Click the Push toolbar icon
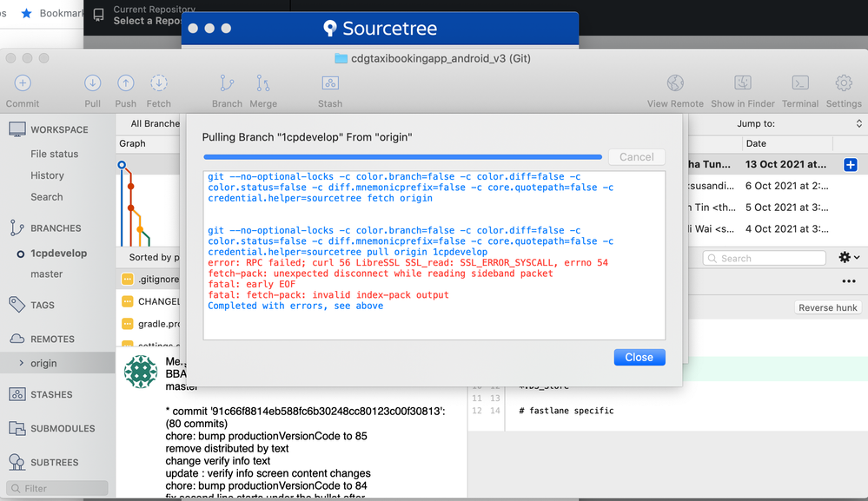Screen dimensions: 868x501 [x=126, y=83]
